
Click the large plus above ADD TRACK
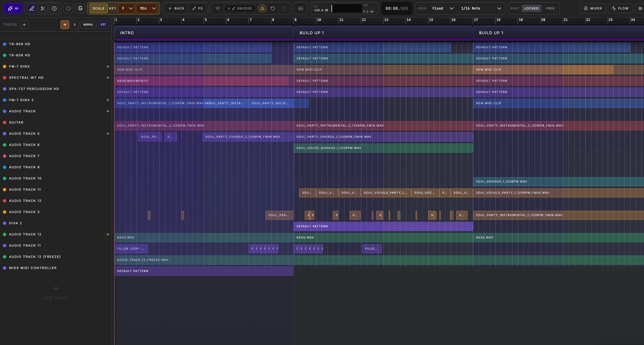pos(56,288)
